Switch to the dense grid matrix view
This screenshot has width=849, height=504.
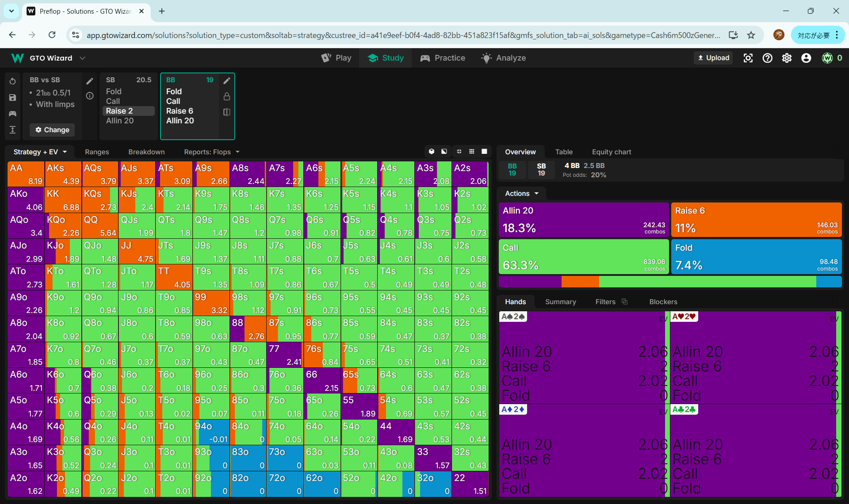point(472,152)
